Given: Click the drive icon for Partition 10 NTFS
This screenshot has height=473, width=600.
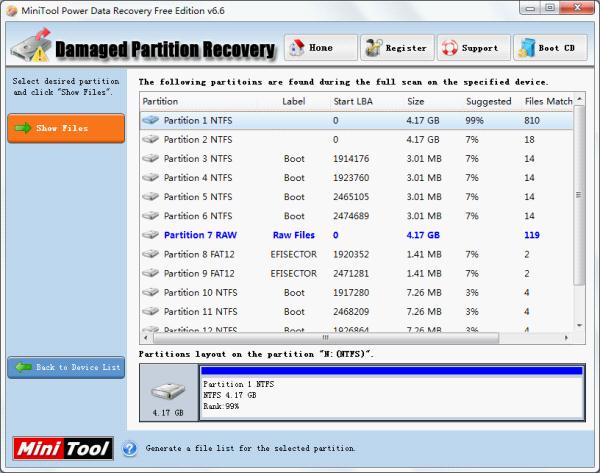Looking at the screenshot, I should tap(150, 292).
